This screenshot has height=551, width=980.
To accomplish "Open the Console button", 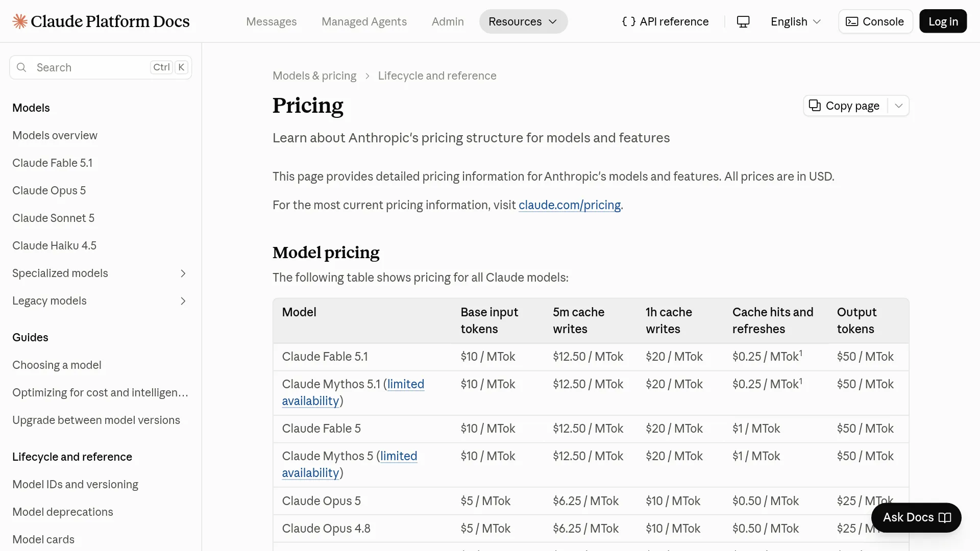I will pos(875,21).
